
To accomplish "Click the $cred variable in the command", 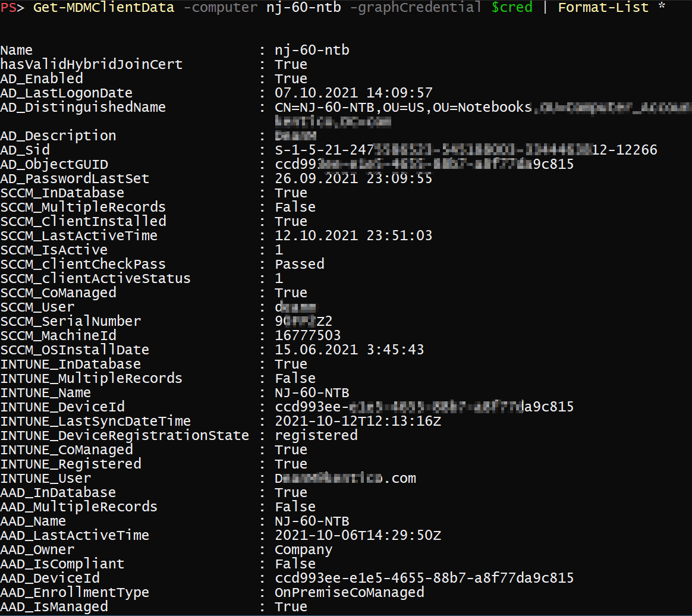I will point(512,8).
